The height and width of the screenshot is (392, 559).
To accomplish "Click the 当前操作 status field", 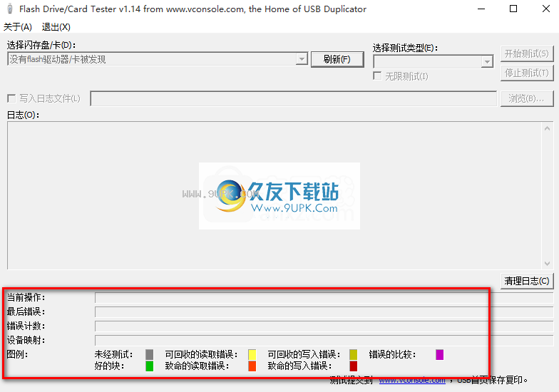I will [324, 298].
